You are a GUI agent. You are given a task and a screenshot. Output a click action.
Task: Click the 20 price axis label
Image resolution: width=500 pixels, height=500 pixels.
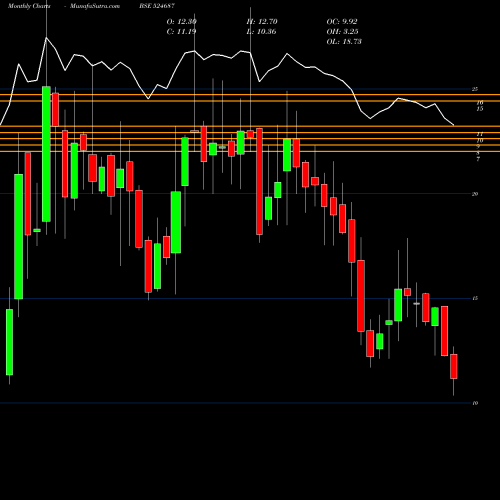click(475, 194)
